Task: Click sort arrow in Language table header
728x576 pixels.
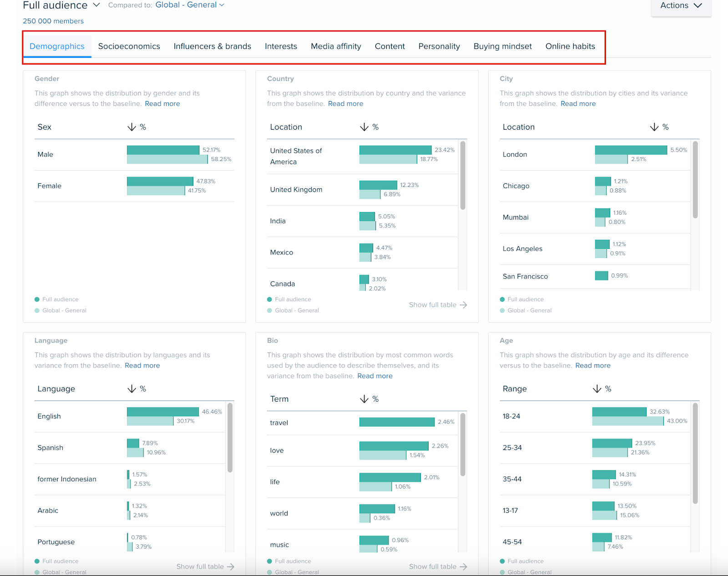Action: [131, 389]
